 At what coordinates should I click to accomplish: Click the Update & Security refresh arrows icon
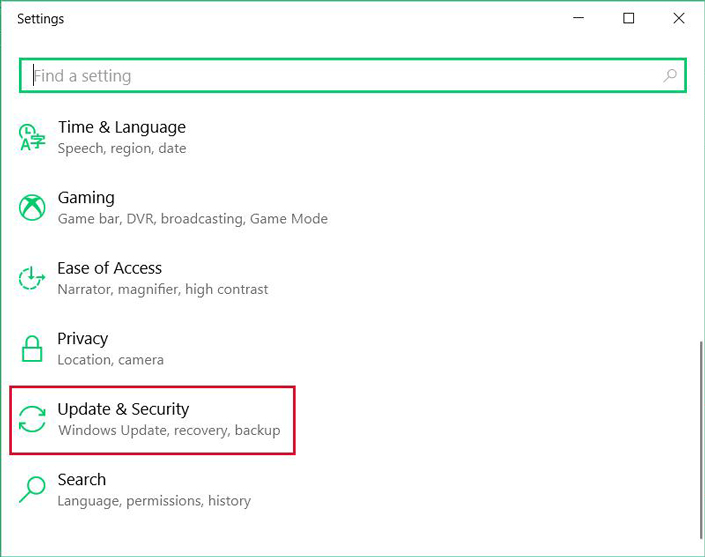[x=32, y=419]
